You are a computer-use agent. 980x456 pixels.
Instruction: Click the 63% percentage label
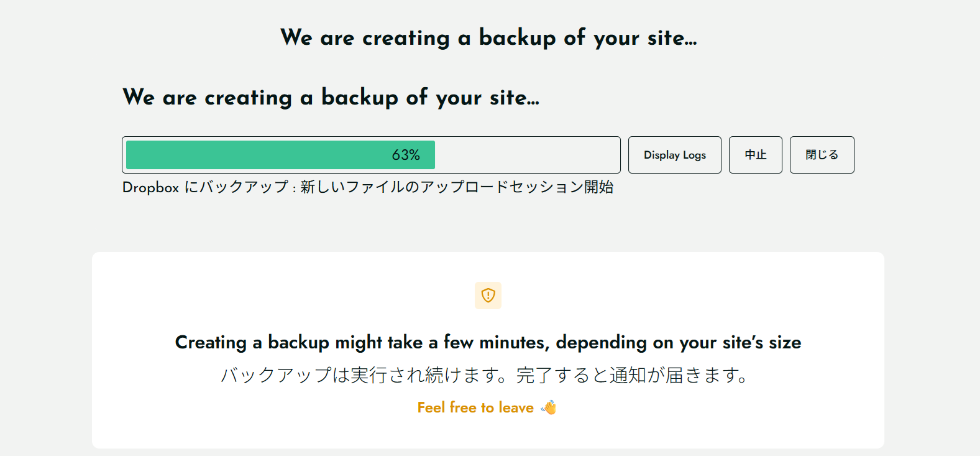point(406,154)
